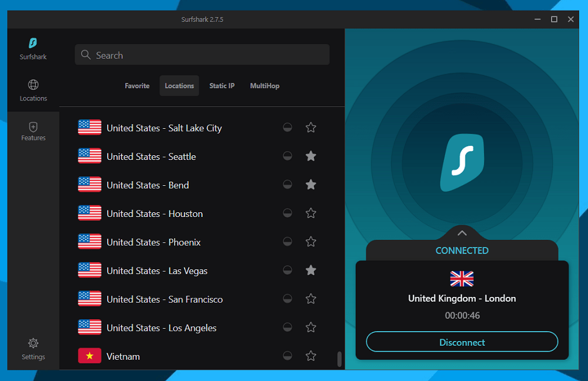Click the Vietnam flag icon
The image size is (588, 381).
tap(89, 356)
